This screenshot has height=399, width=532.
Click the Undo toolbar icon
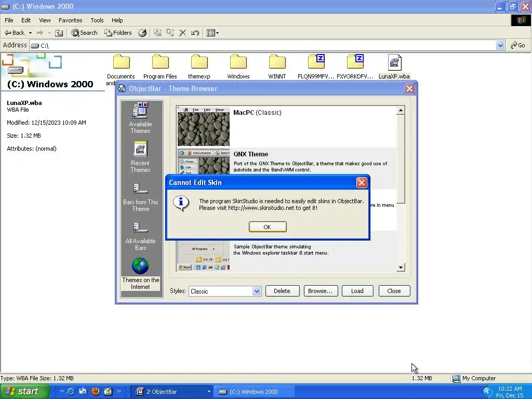195,33
